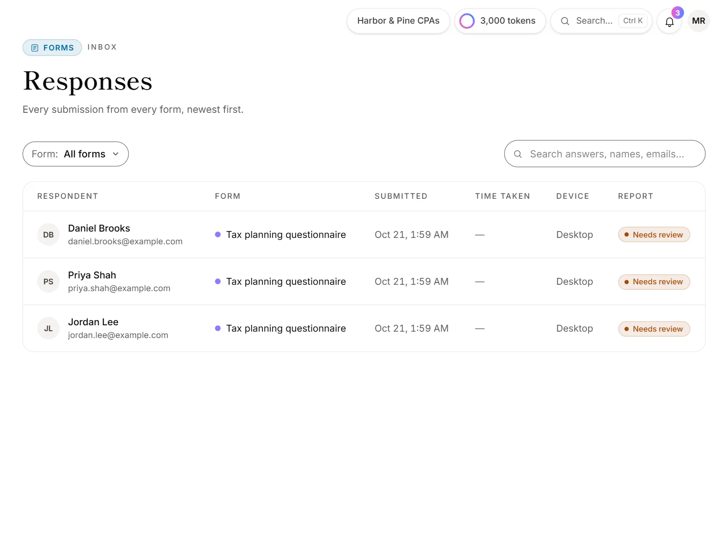This screenshot has width=728, height=560.
Task: Open the Harbor & Pine CPAs workspace switcher
Action: click(398, 21)
